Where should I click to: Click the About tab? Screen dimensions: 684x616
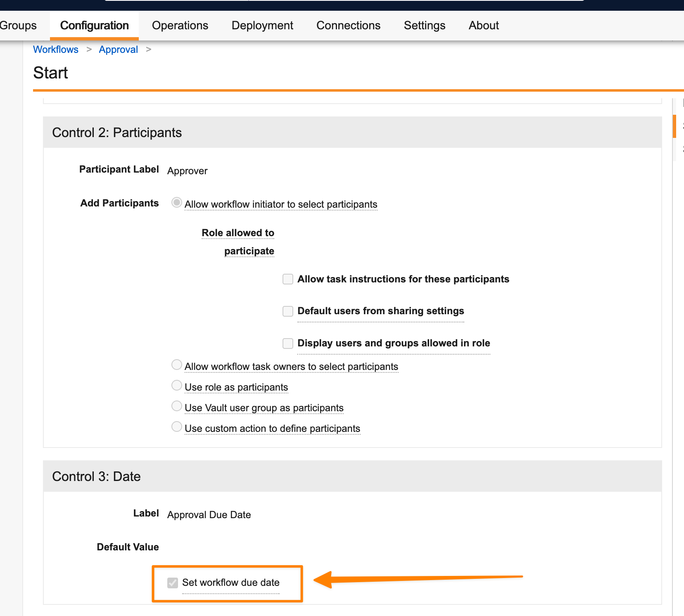[484, 26]
